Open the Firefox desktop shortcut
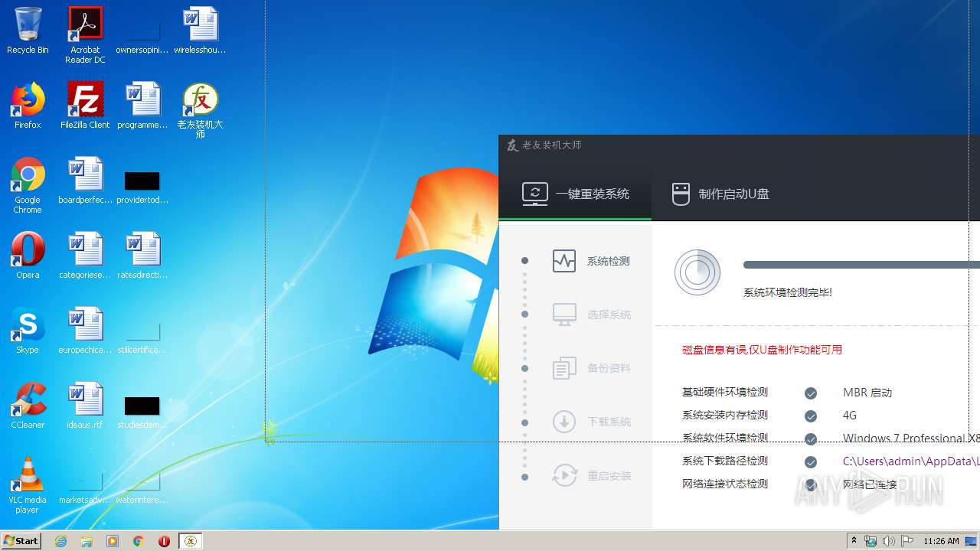 click(x=28, y=106)
